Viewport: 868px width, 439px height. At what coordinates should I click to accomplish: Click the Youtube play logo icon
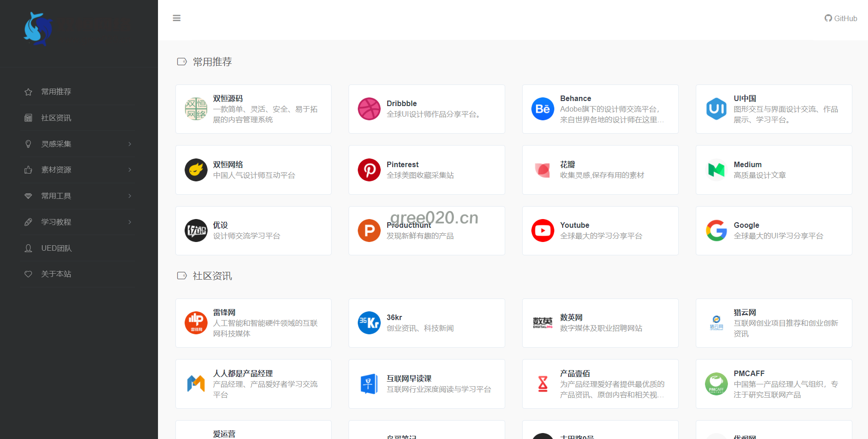pyautogui.click(x=542, y=231)
